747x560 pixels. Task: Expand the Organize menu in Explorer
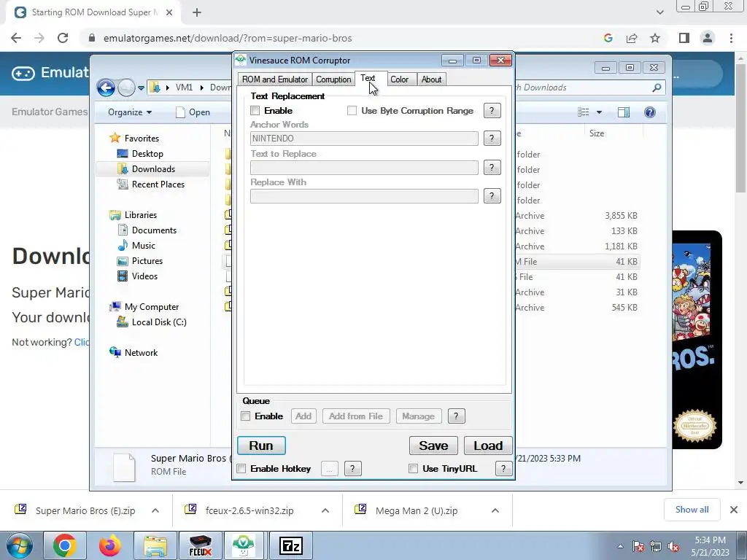pos(130,112)
